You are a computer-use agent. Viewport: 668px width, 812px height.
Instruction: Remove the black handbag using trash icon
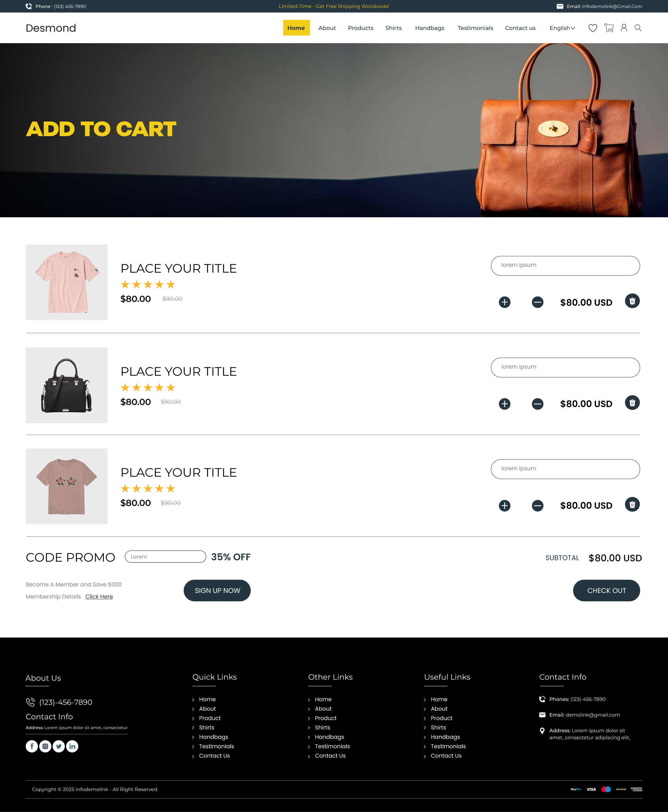pyautogui.click(x=632, y=403)
